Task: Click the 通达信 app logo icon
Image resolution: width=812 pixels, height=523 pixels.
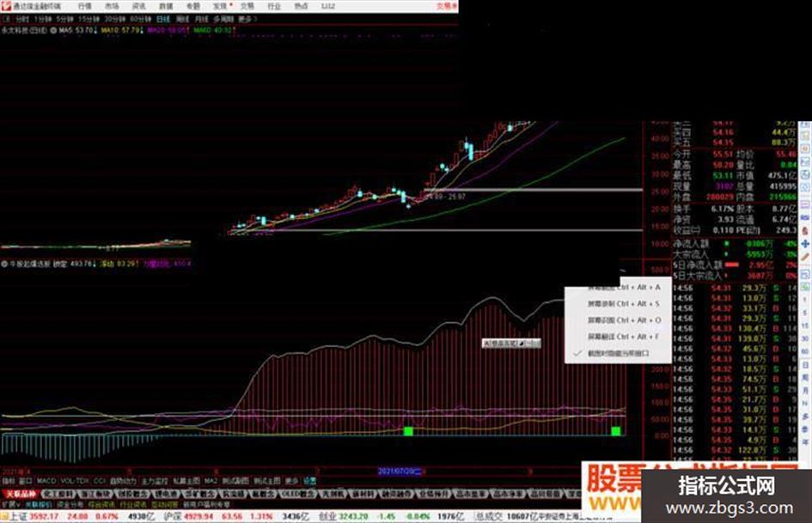Action: (6, 6)
